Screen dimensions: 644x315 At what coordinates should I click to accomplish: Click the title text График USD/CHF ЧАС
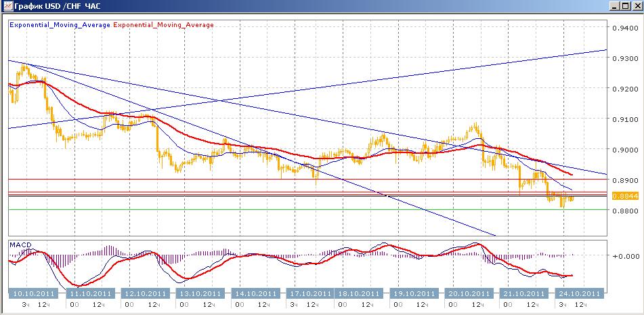pos(57,6)
